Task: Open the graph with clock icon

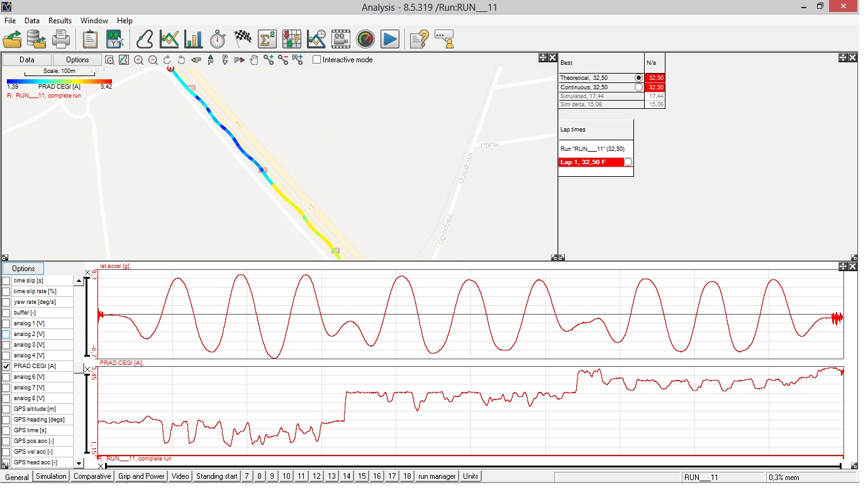Action: click(316, 39)
